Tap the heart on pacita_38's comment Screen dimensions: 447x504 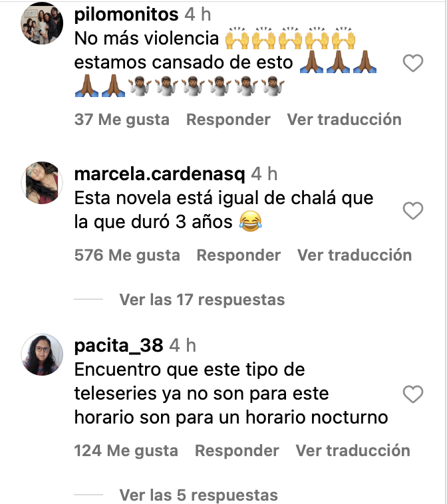tap(413, 394)
